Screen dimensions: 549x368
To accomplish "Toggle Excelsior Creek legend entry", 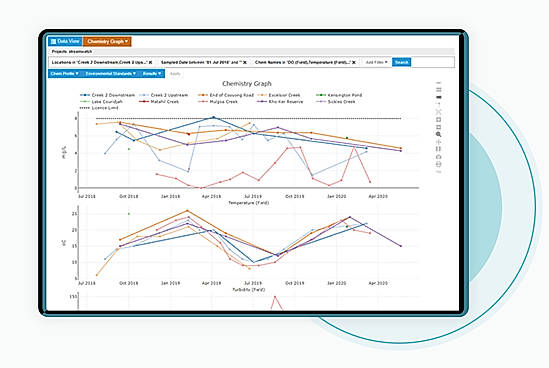I will tap(279, 95).
